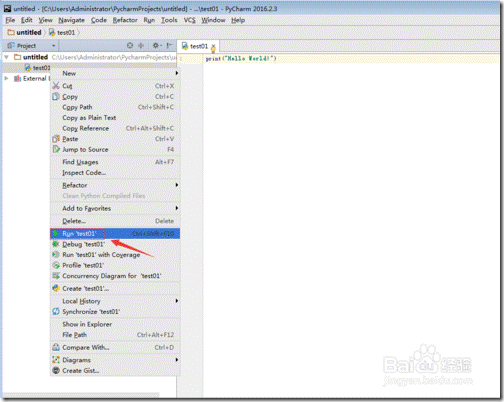Click the Cut scissors icon in context menu
Screen dimensions: 504x402
tap(56, 86)
